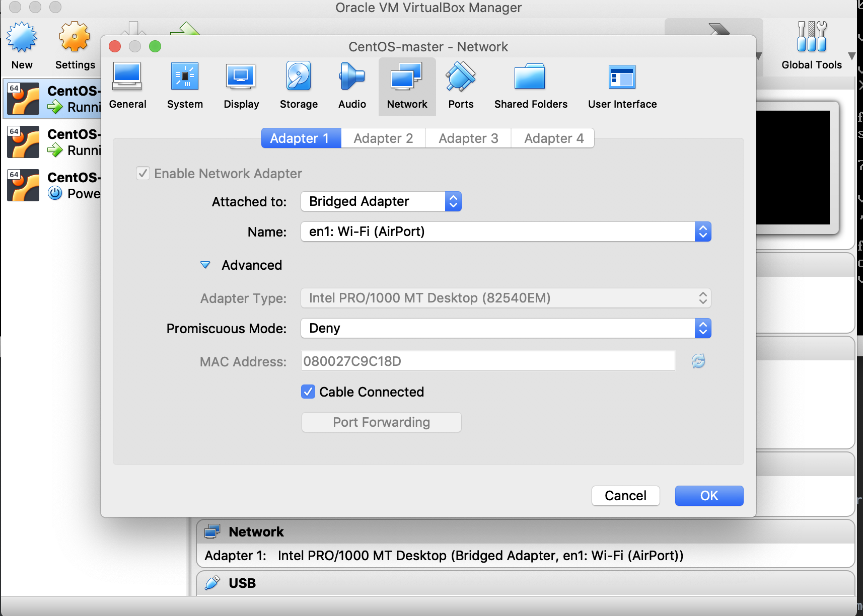
Task: Switch to the Adapter 3 tab
Action: click(x=468, y=138)
